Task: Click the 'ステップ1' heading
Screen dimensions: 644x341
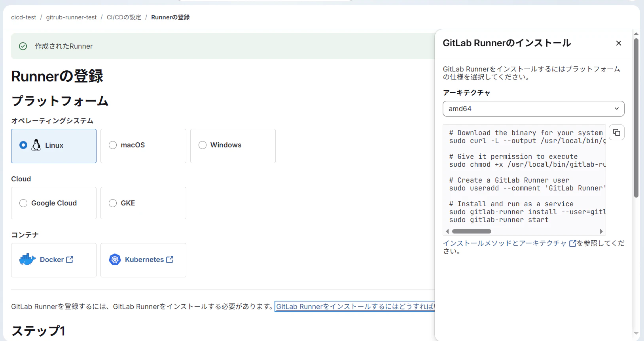Action: point(38,331)
